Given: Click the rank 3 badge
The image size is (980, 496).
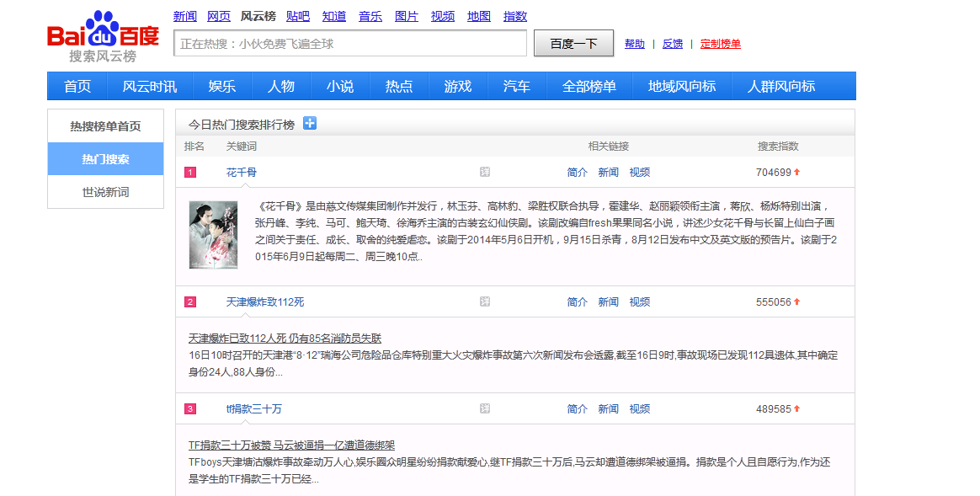Looking at the screenshot, I should (x=190, y=409).
